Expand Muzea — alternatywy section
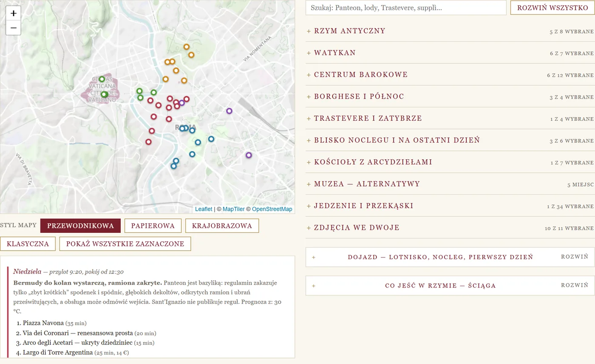Screen dimensions: 595x364 click(450, 184)
